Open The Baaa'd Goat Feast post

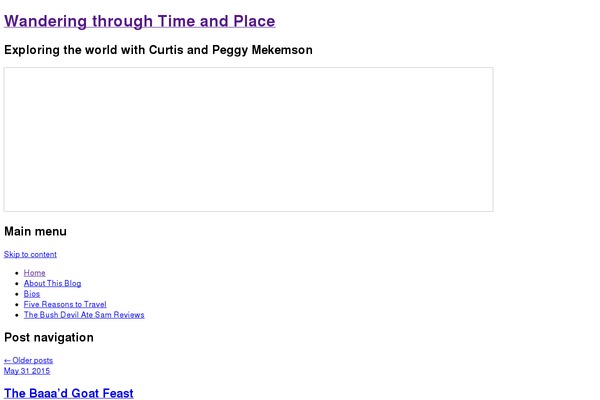[69, 393]
